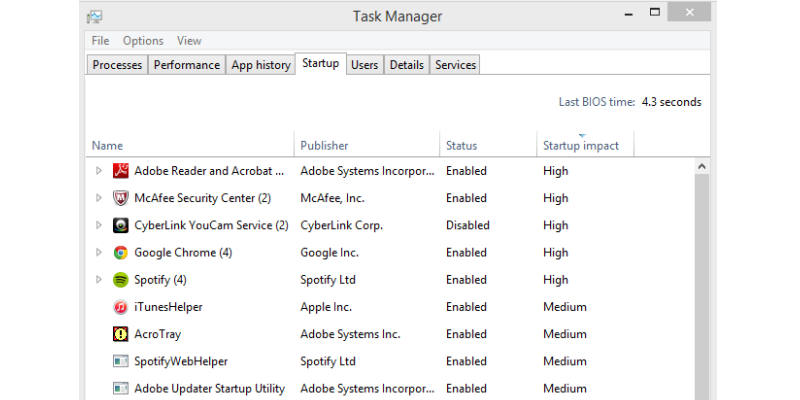Select the iTunesHelper icon
This screenshot has width=800, height=400.
[x=120, y=307]
